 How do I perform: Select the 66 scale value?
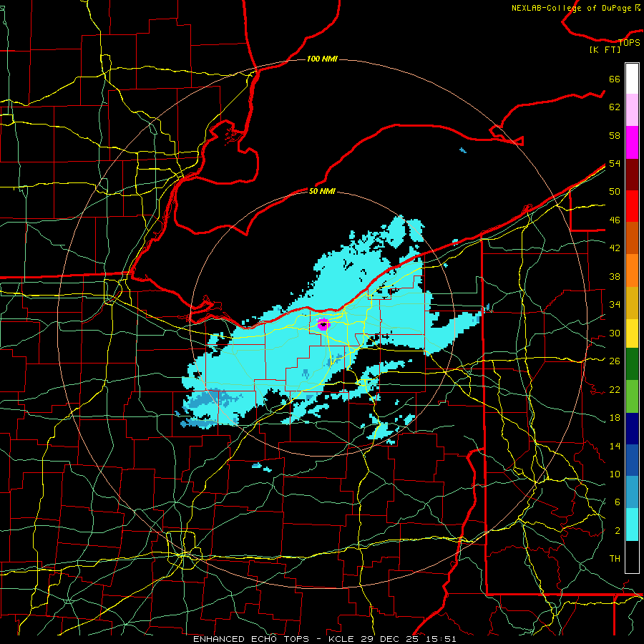pos(615,79)
